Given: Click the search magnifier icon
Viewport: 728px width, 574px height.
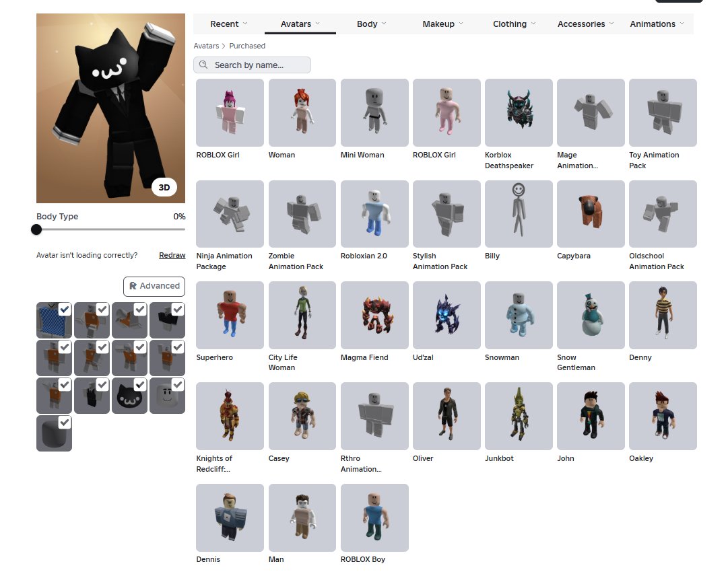Looking at the screenshot, I should tap(203, 65).
